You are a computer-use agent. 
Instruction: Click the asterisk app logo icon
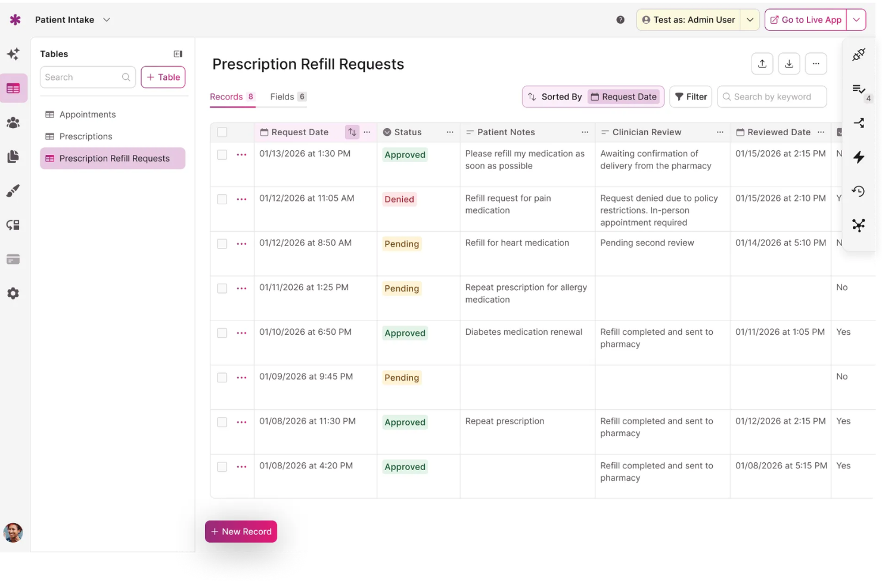click(x=15, y=20)
